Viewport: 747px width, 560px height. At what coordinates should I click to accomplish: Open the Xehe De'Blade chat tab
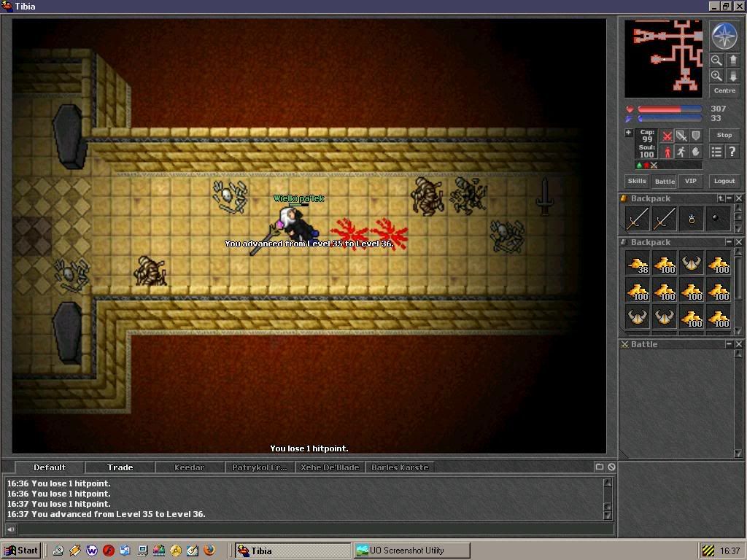pyautogui.click(x=330, y=467)
